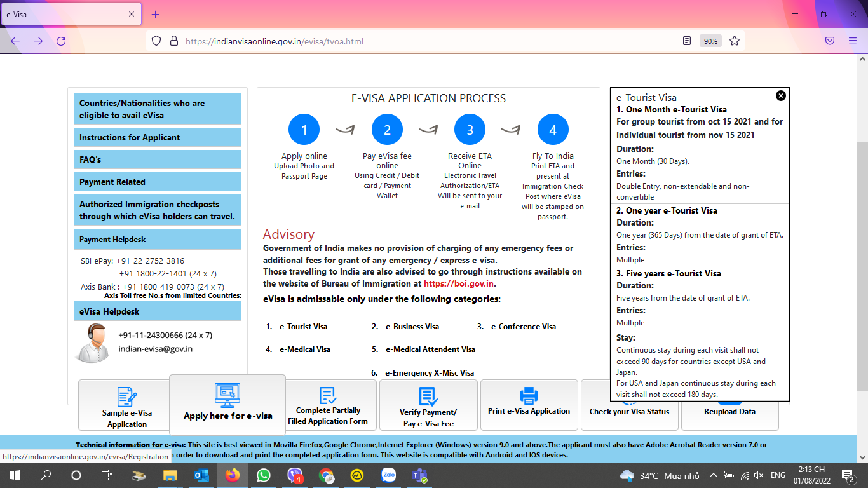Image resolution: width=868 pixels, height=488 pixels.
Task: Close the e-Tourist Visa popup
Action: click(781, 95)
